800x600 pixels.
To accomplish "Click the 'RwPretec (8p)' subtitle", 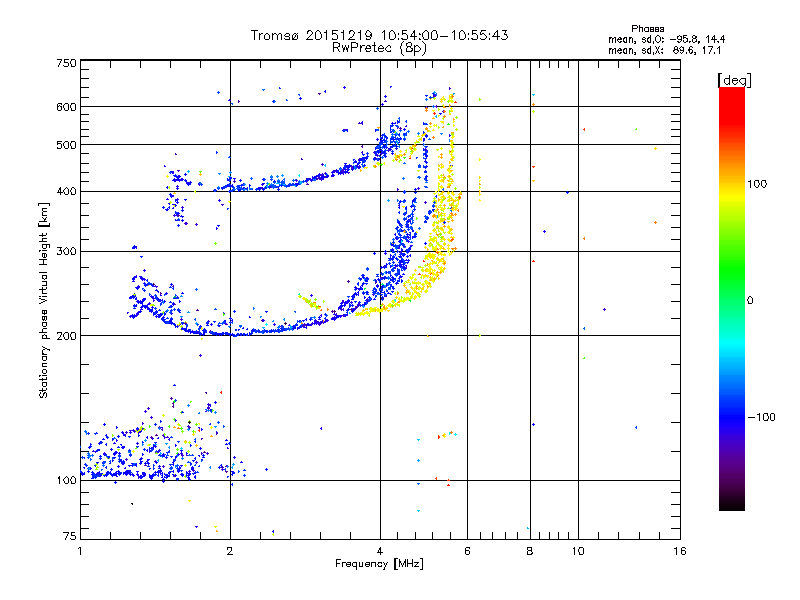I will click(379, 48).
